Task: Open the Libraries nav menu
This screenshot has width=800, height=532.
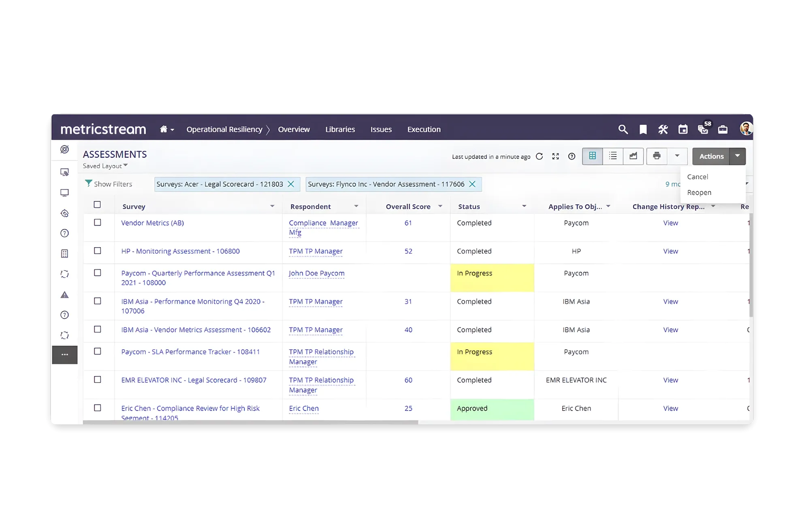Action: click(340, 129)
